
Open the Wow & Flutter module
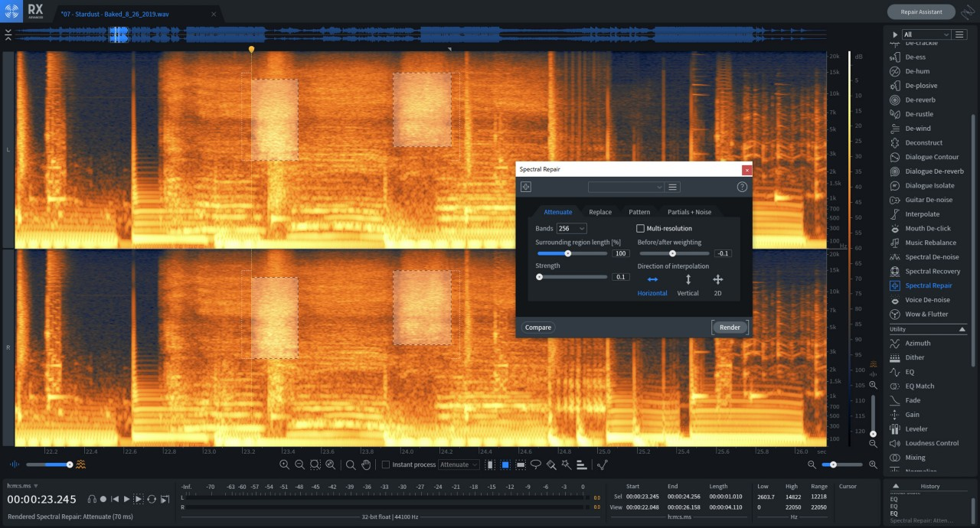click(918, 315)
